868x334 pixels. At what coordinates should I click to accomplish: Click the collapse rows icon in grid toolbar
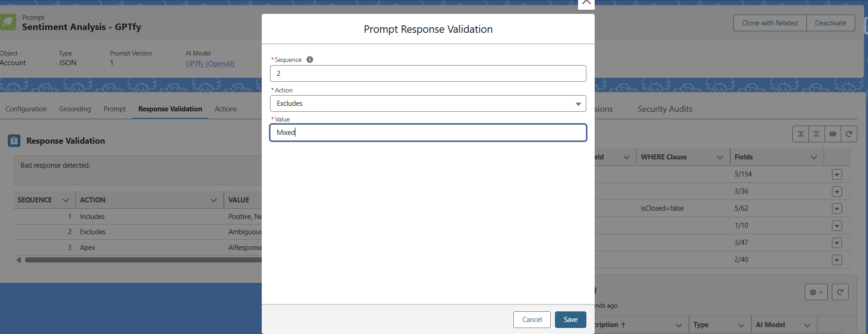pos(817,134)
